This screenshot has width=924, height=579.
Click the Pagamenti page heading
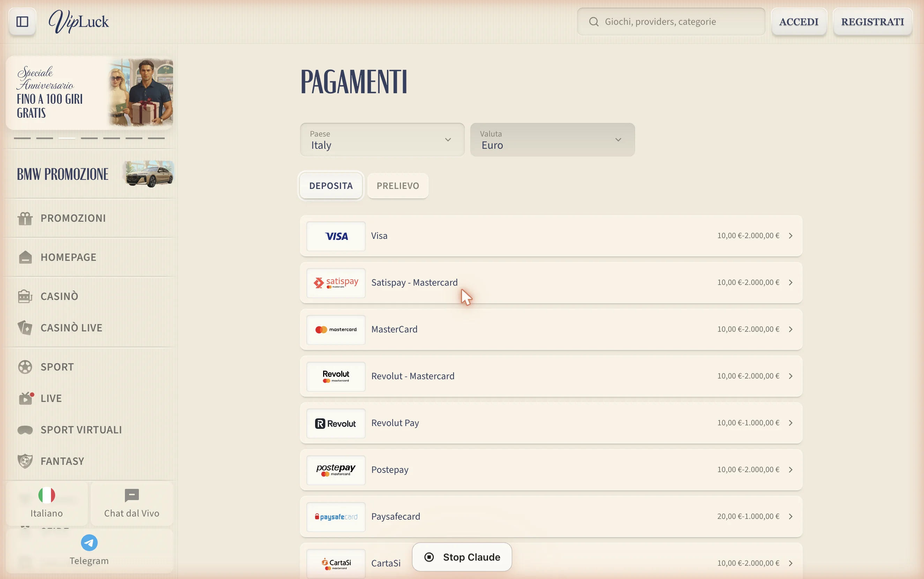point(354,82)
